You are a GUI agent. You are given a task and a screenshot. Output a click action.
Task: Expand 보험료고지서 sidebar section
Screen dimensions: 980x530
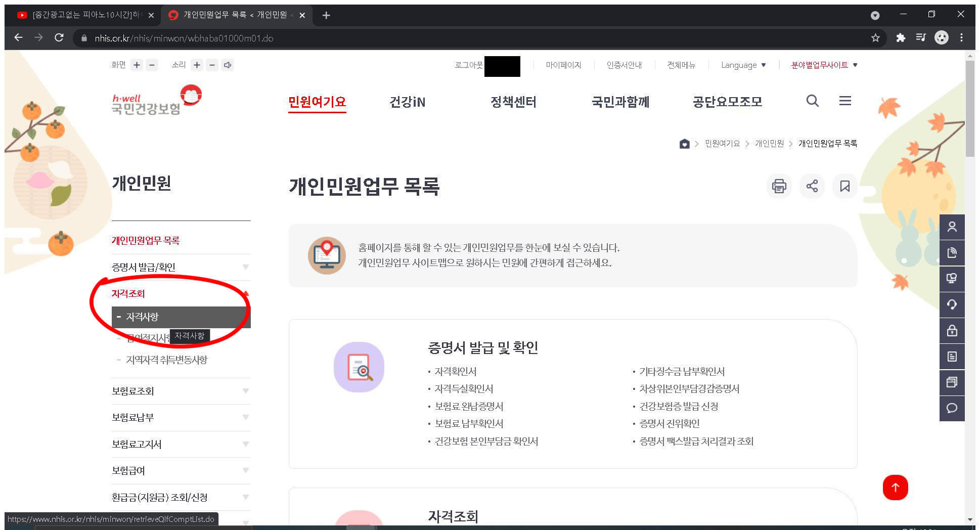(x=181, y=444)
